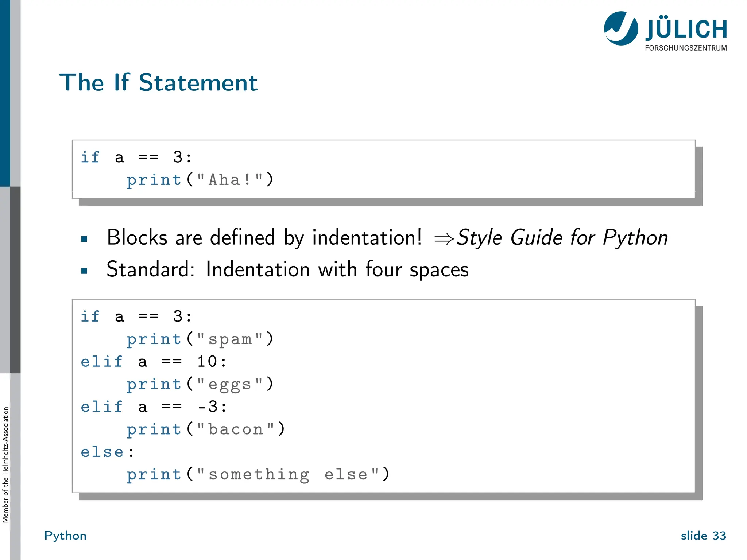Viewport: 747px width, 560px height.
Task: Click the 'if a == 3:' line in the first code box
Action: click(x=136, y=157)
